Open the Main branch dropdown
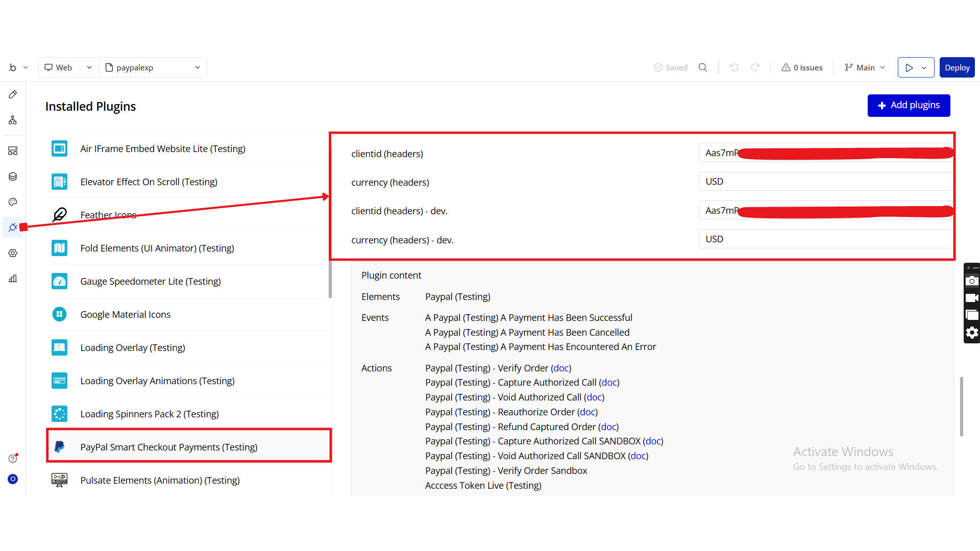The image size is (980, 551). pyautogui.click(x=865, y=67)
